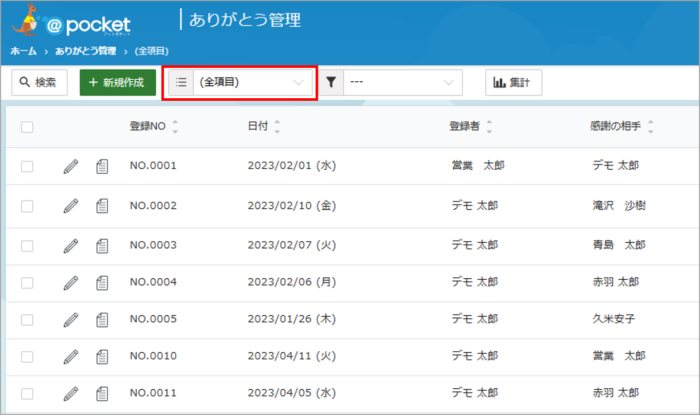Open the (全項目) view dropdown
The image size is (700, 415).
[x=253, y=83]
